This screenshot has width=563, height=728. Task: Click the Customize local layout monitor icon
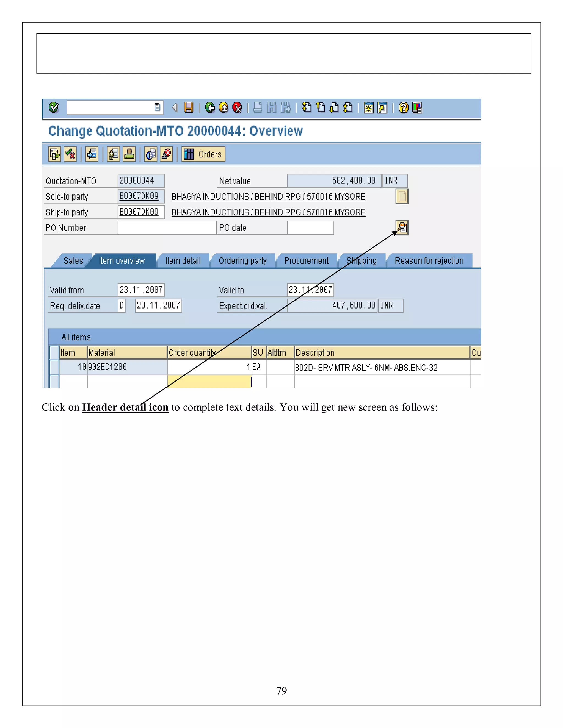click(x=417, y=108)
